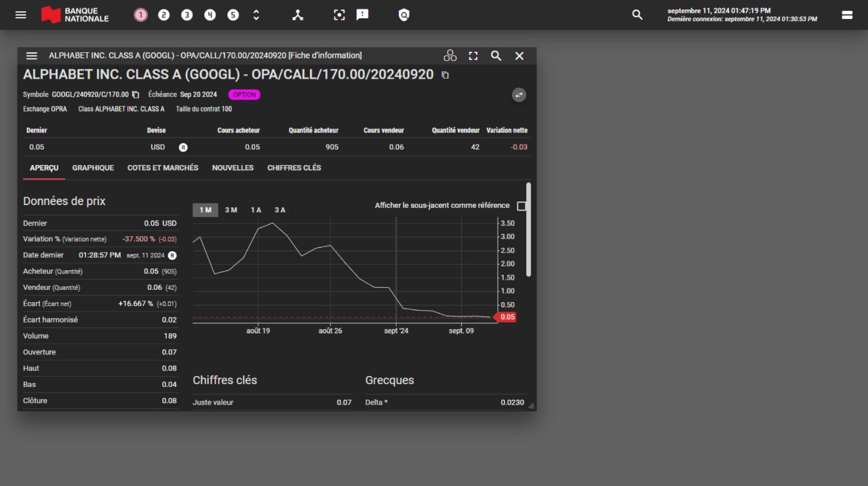This screenshot has width=868, height=486.
Task: Click the window's vertical scrollbar thumb
Action: [x=528, y=229]
